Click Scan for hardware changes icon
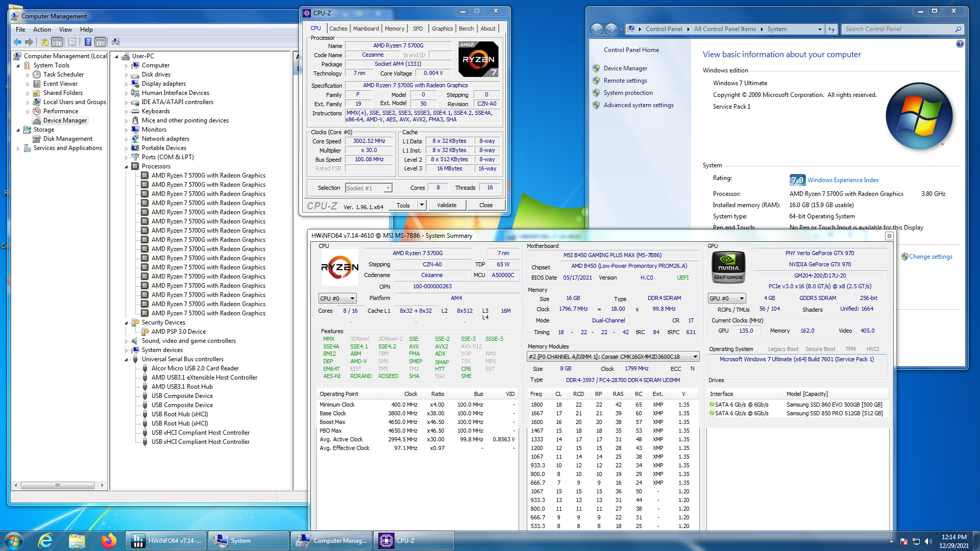 [116, 42]
